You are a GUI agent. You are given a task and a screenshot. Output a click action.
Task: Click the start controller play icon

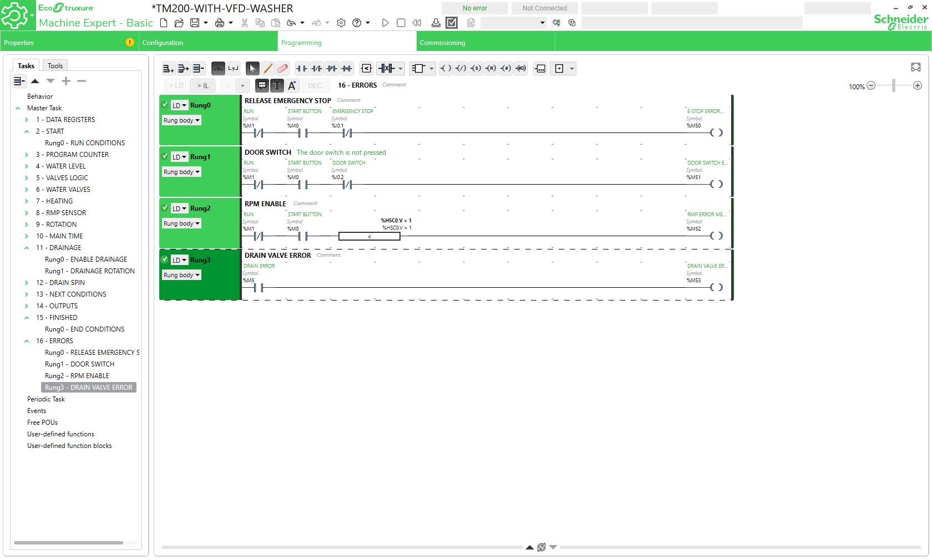386,23
